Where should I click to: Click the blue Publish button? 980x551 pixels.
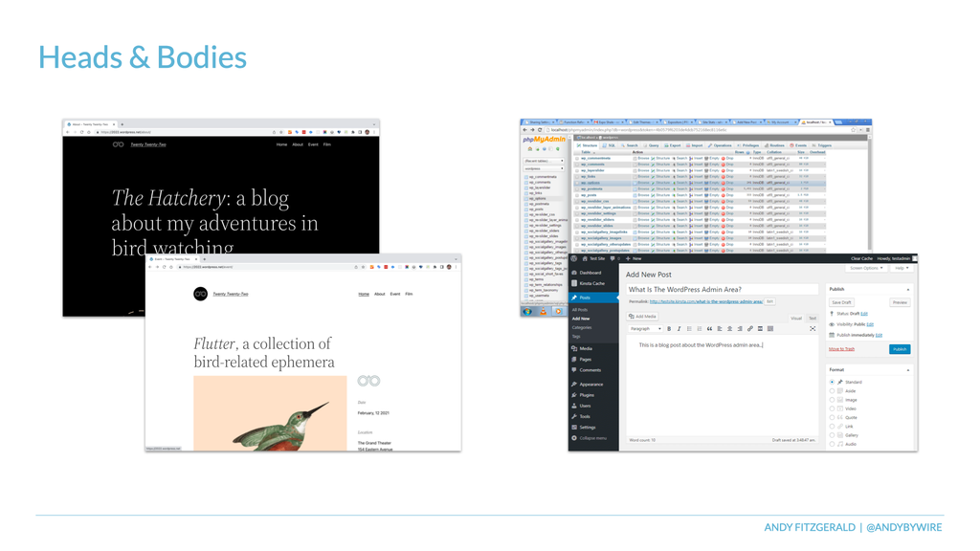900,349
